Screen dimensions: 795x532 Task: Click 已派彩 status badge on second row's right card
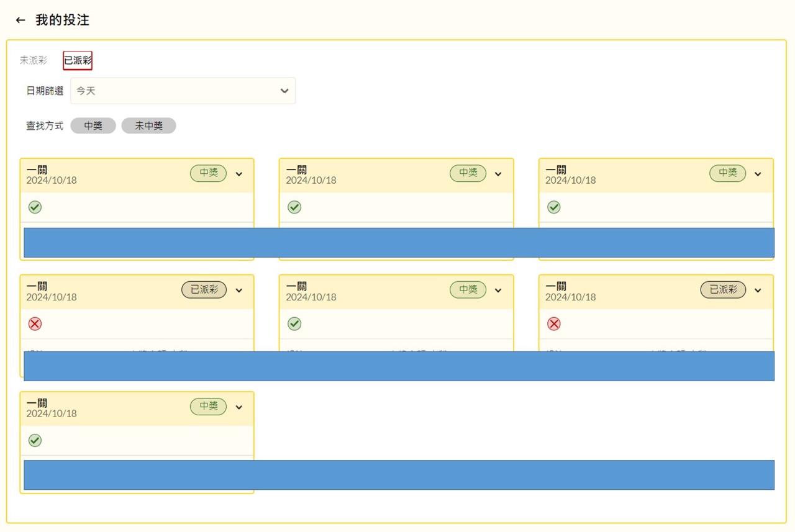coord(723,290)
